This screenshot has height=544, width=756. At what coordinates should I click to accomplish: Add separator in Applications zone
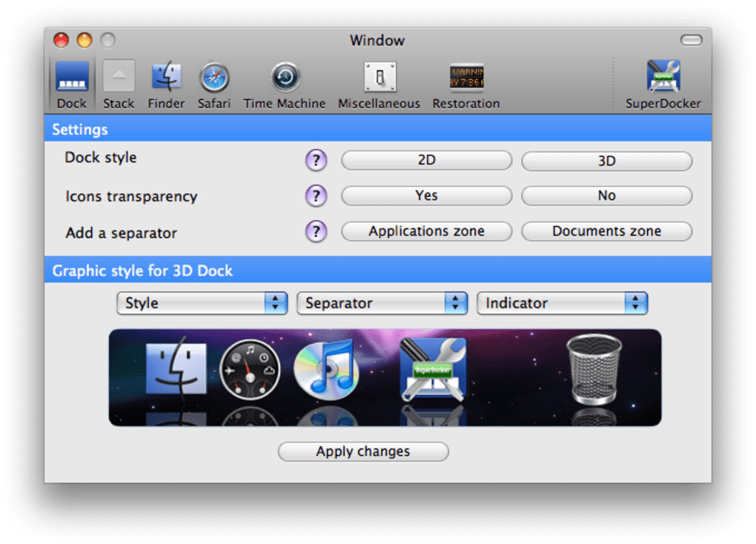click(427, 231)
